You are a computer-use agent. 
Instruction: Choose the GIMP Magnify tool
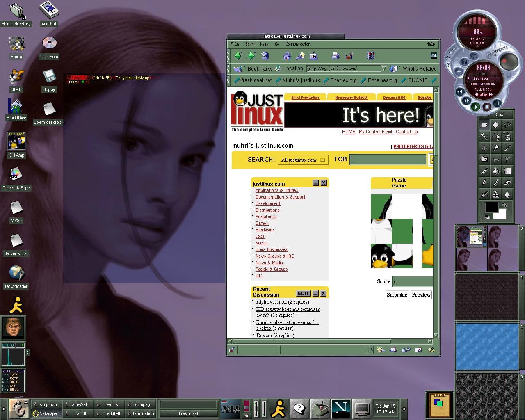point(496,148)
